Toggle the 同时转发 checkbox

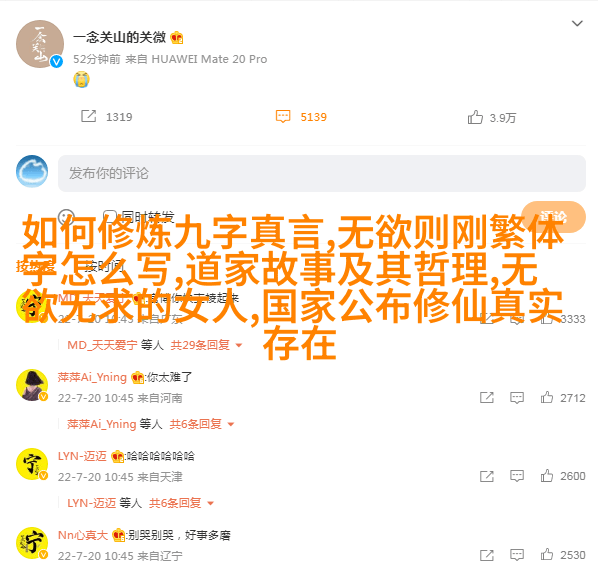(110, 216)
